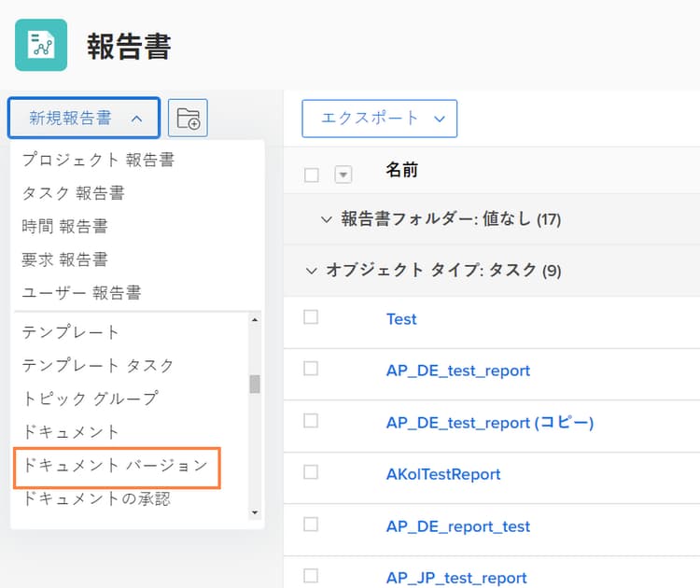700x588 pixels.
Task: Click the teal Reports page icon
Action: pyautogui.click(x=41, y=45)
